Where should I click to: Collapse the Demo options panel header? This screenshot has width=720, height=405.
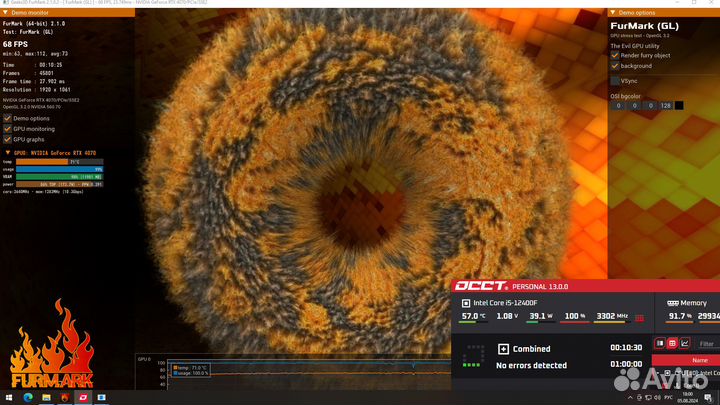614,13
